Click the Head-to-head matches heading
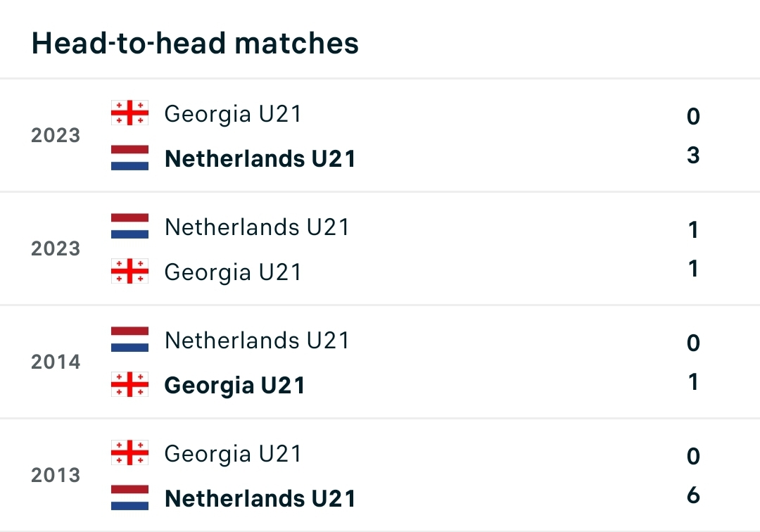Image resolution: width=760 pixels, height=532 pixels. (x=195, y=44)
